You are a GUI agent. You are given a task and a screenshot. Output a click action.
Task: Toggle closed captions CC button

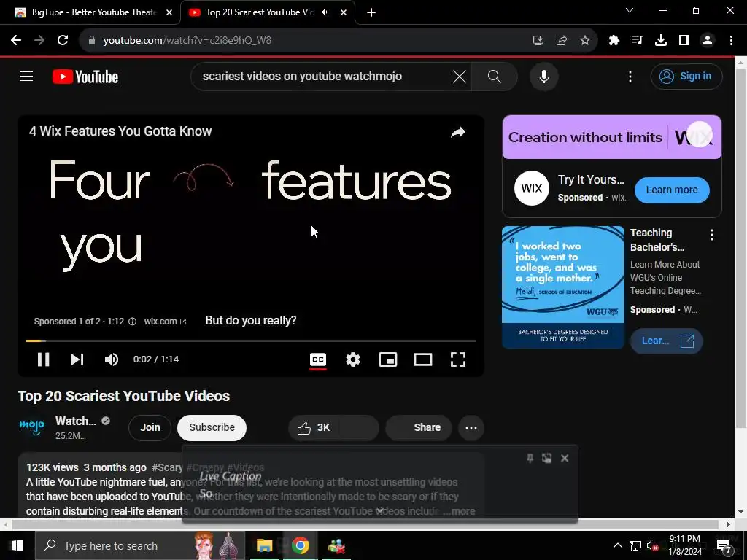318,359
